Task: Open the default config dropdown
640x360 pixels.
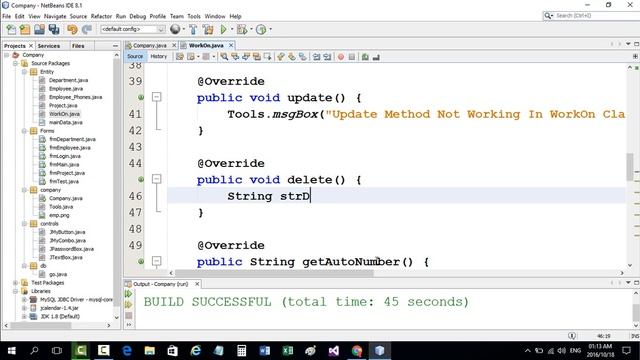Action: pos(133,29)
